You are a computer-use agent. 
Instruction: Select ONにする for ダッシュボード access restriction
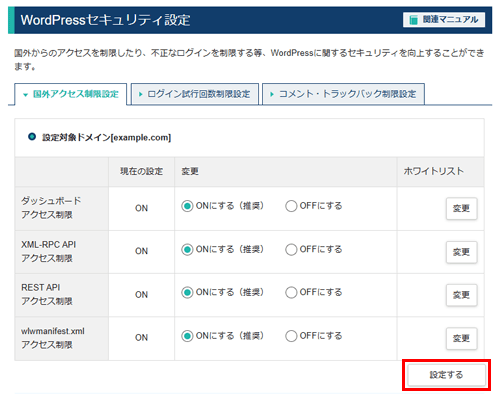pyautogui.click(x=187, y=206)
